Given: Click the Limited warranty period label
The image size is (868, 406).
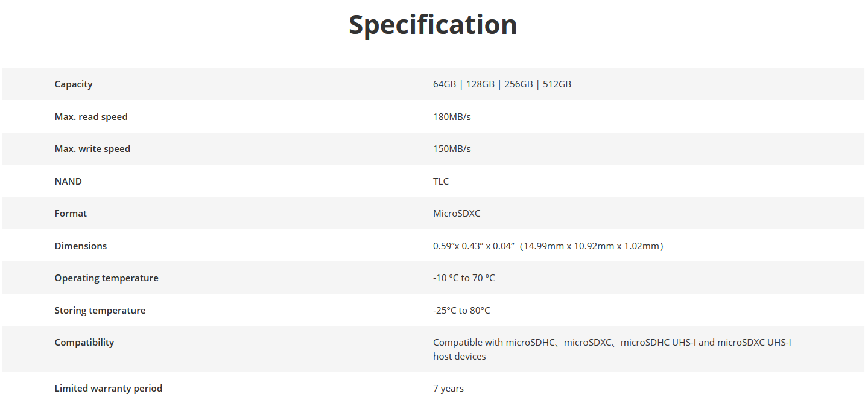Looking at the screenshot, I should click(x=109, y=389).
